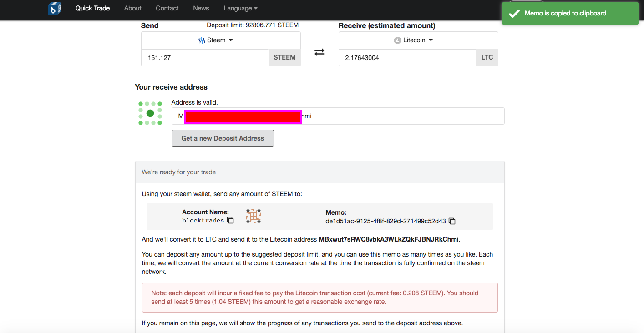Expand the Language menu
The width and height of the screenshot is (644, 333).
[240, 8]
